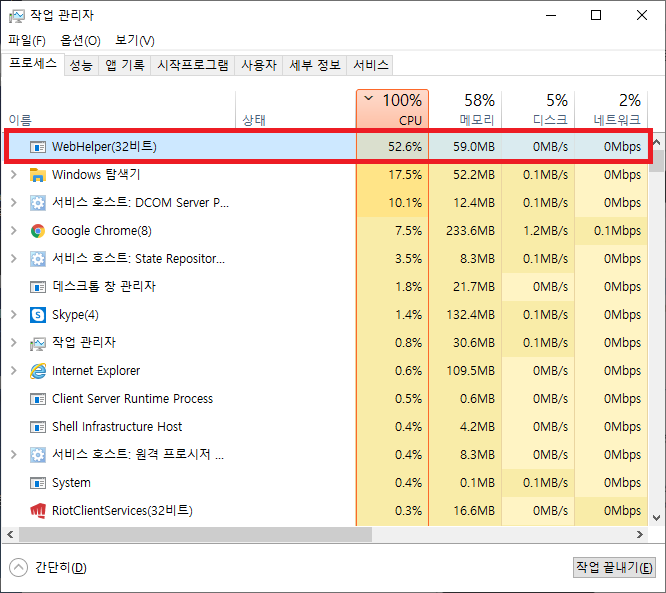Click the 작업 관리자 process row icon
Image resolution: width=666 pixels, height=593 pixels.
[x=38, y=343]
